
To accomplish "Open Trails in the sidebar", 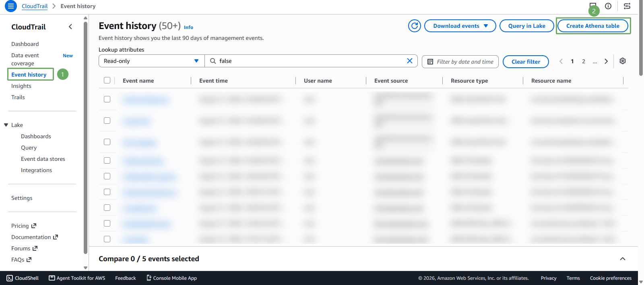I will pos(18,97).
